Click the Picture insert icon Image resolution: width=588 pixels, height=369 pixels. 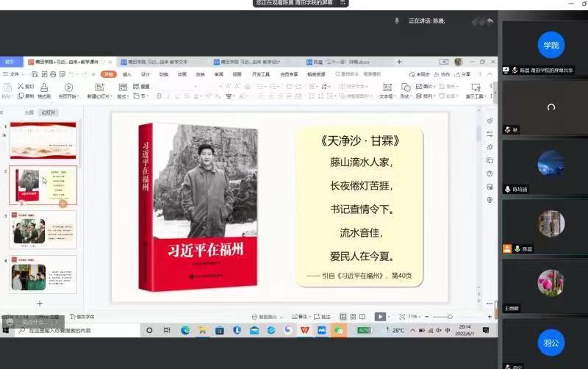419,86
